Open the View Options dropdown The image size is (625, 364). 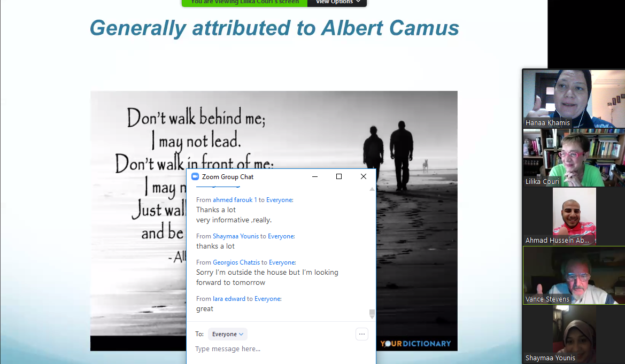[x=337, y=2]
